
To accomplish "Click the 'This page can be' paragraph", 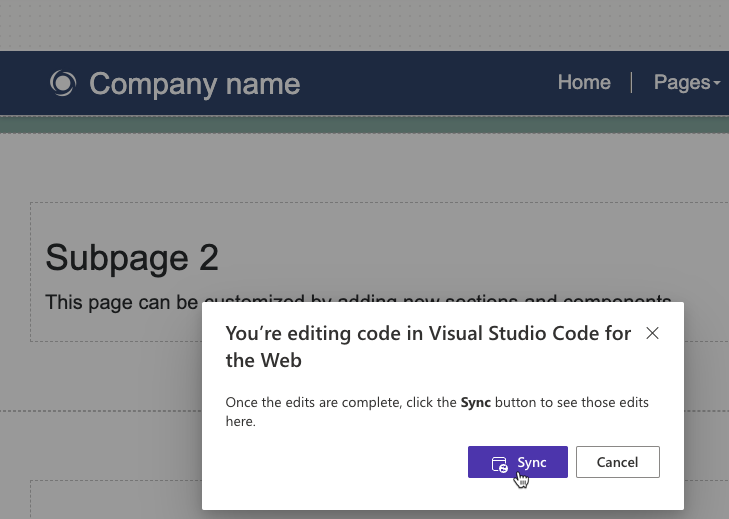I will (358, 302).
